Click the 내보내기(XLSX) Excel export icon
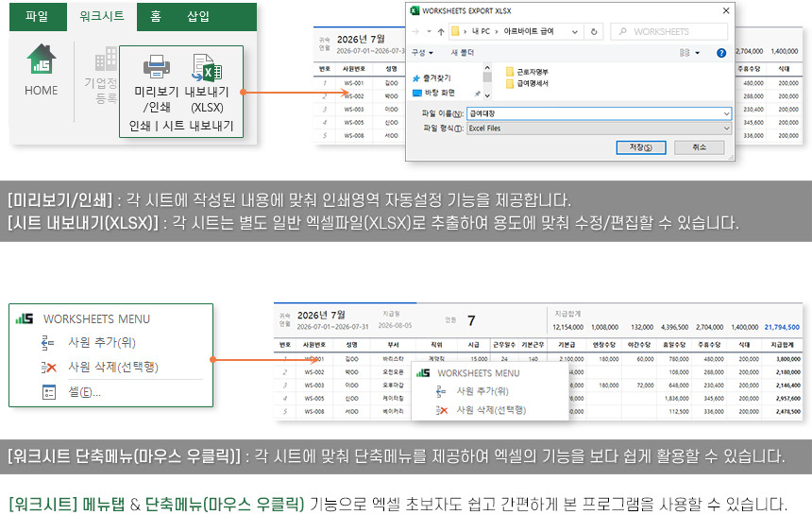 point(206,67)
